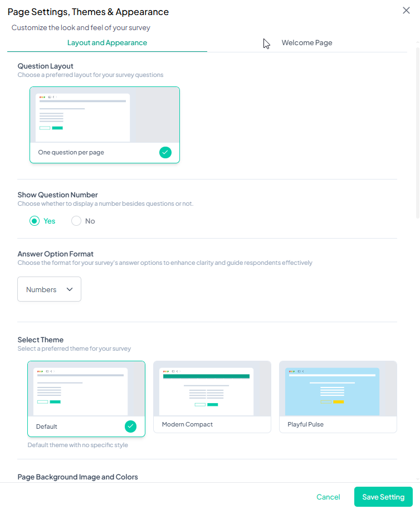This screenshot has width=420, height=509.
Task: Click the Default theme name label
Action: [x=47, y=426]
